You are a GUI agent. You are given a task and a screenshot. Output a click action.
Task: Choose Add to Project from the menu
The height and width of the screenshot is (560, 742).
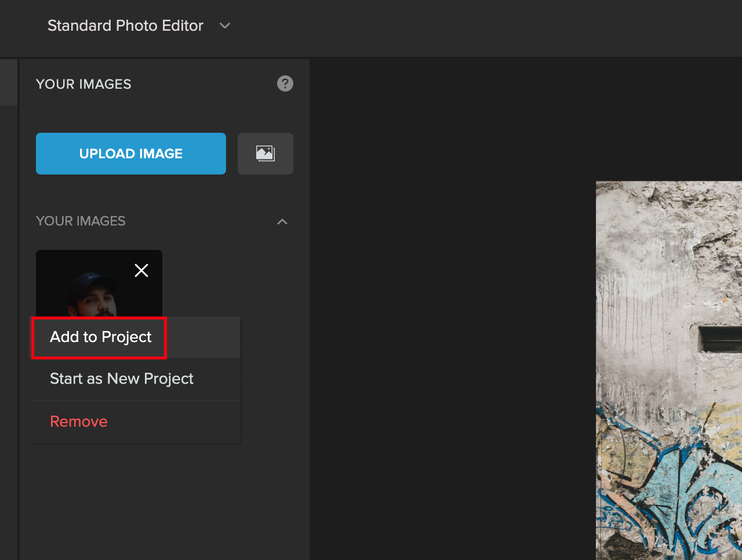click(100, 337)
